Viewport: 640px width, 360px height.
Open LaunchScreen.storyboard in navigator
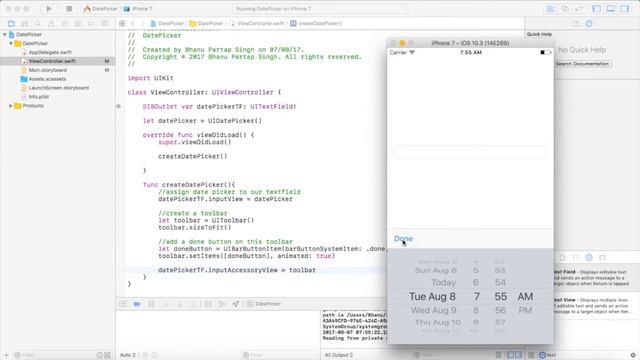point(59,88)
